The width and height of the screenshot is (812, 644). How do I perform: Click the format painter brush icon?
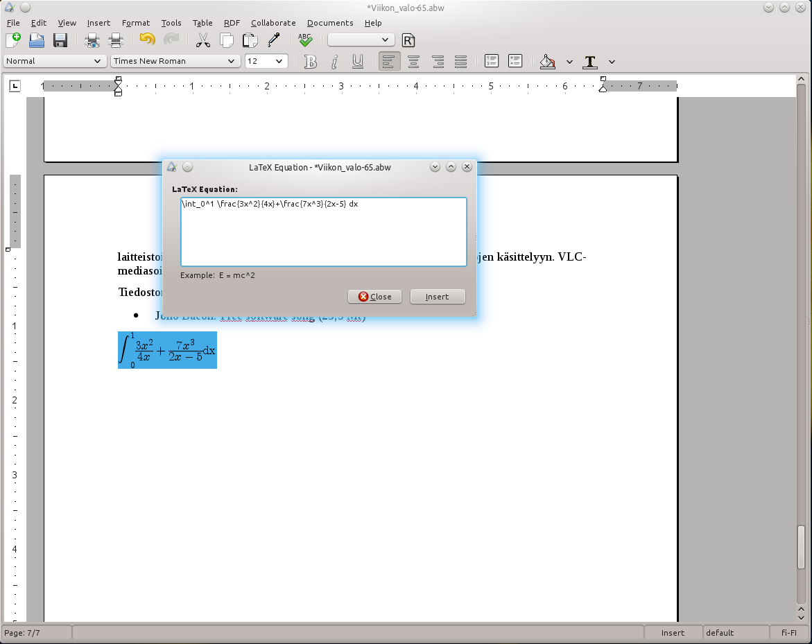(273, 40)
